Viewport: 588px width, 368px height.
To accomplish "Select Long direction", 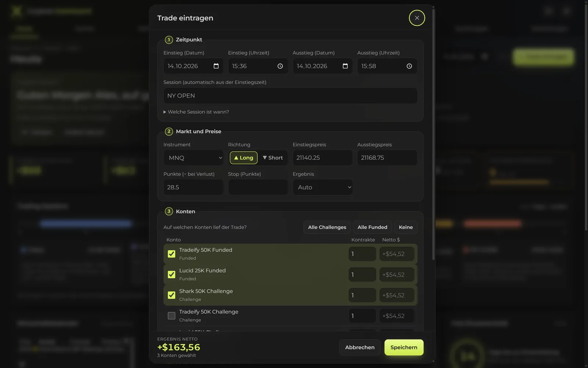I will coord(243,158).
